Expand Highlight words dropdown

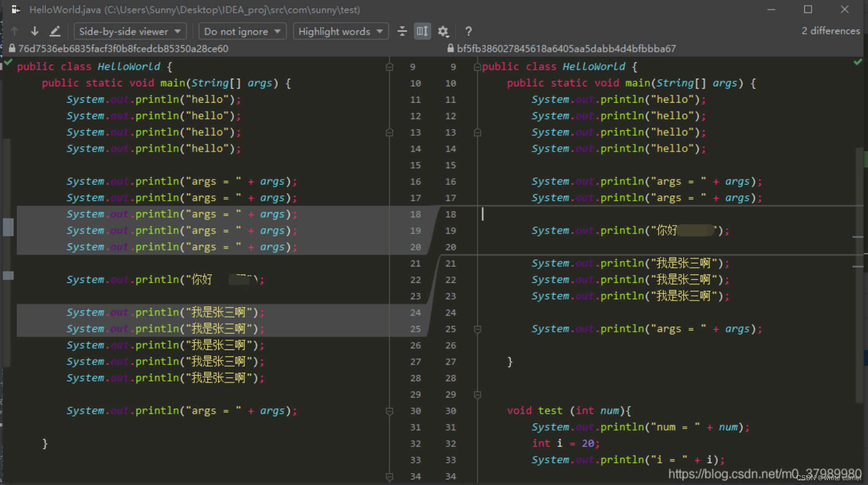tap(340, 31)
